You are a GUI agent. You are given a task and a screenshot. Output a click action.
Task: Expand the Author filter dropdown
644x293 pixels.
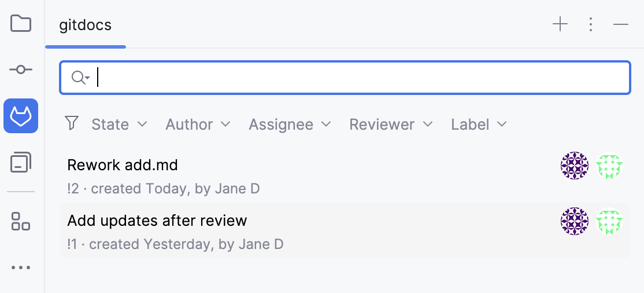click(x=198, y=124)
